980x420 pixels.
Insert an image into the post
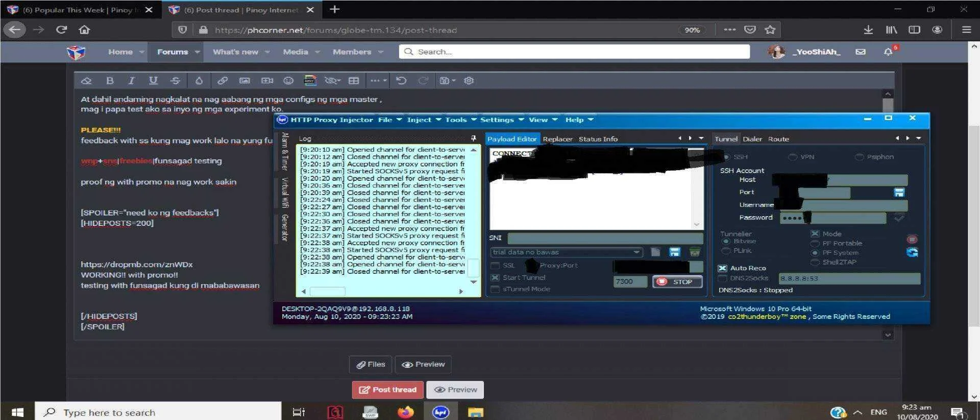[244, 81]
